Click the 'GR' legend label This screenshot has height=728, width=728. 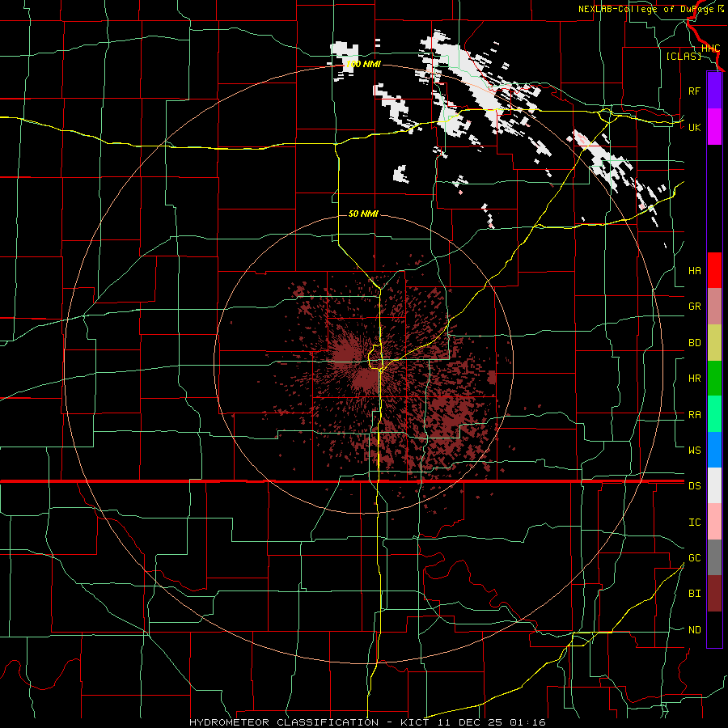coord(694,307)
